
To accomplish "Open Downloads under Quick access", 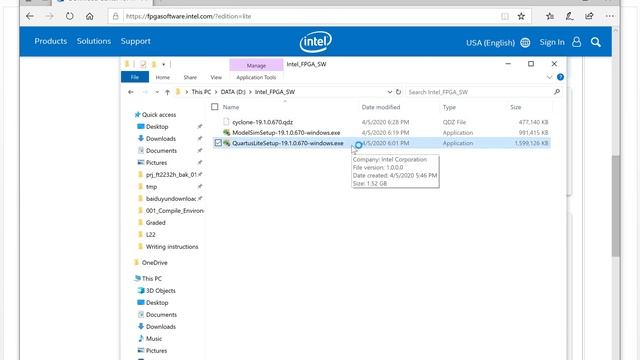I will (x=161, y=139).
